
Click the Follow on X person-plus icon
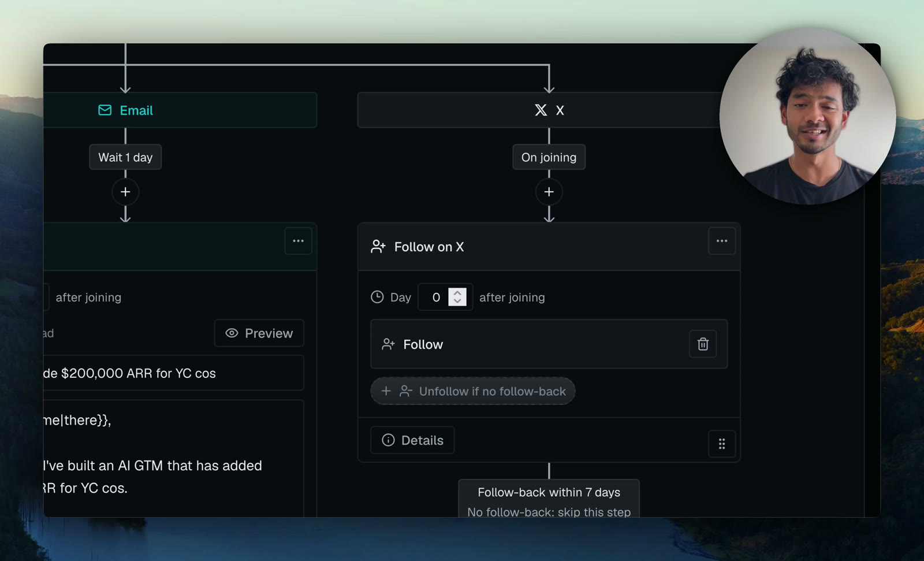(x=378, y=247)
